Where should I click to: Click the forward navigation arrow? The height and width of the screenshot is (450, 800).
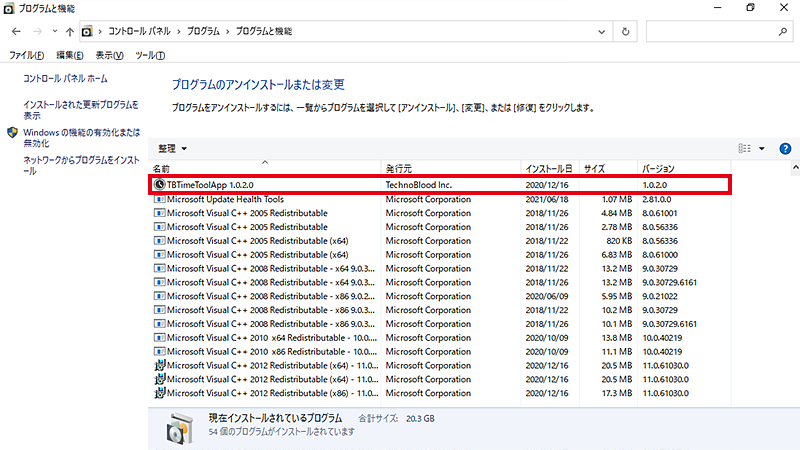point(37,32)
